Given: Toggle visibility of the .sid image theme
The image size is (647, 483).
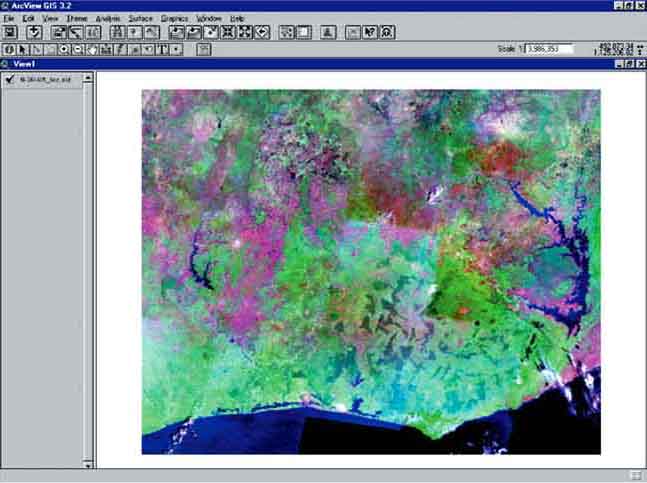Looking at the screenshot, I should pyautogui.click(x=9, y=79).
